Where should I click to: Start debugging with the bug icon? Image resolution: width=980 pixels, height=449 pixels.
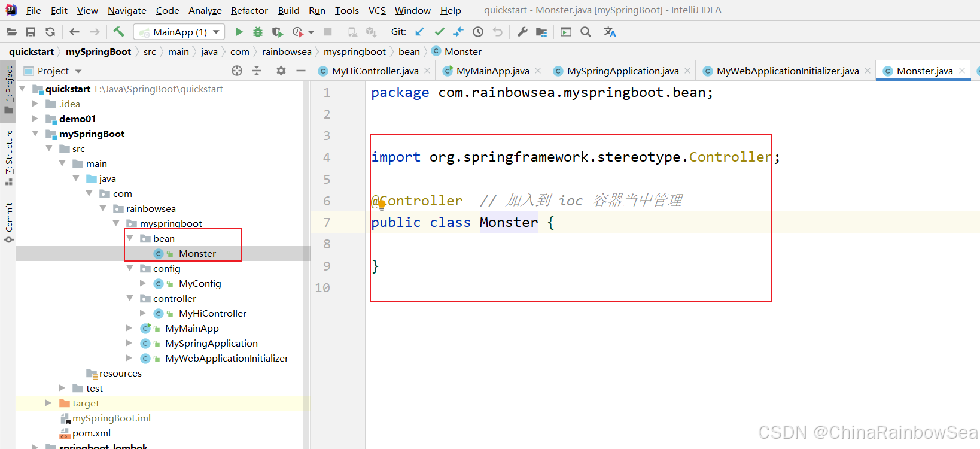258,32
